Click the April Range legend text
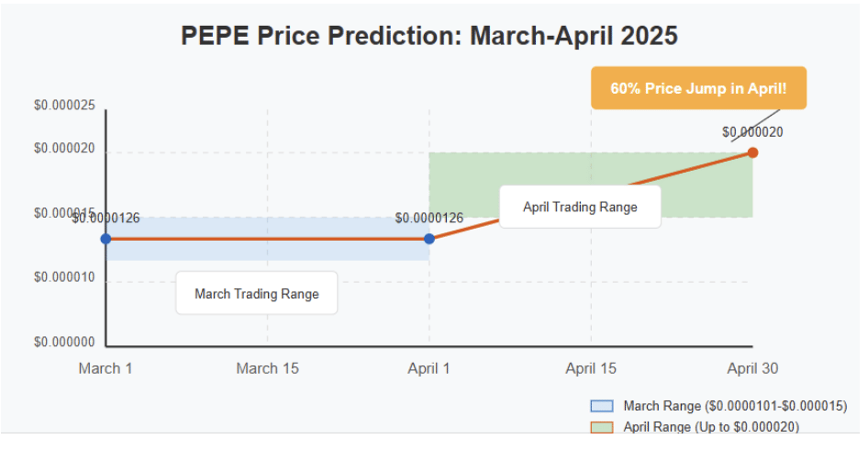The image size is (868, 450). (711, 427)
